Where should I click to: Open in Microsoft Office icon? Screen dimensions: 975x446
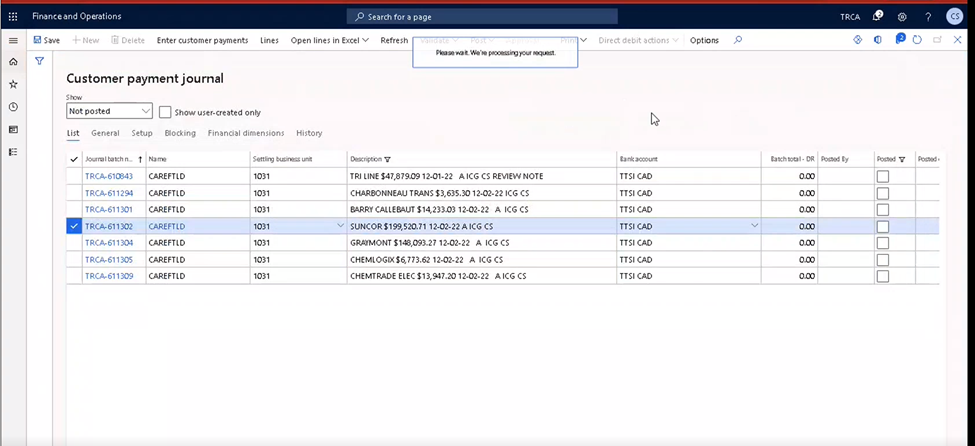[x=877, y=40]
